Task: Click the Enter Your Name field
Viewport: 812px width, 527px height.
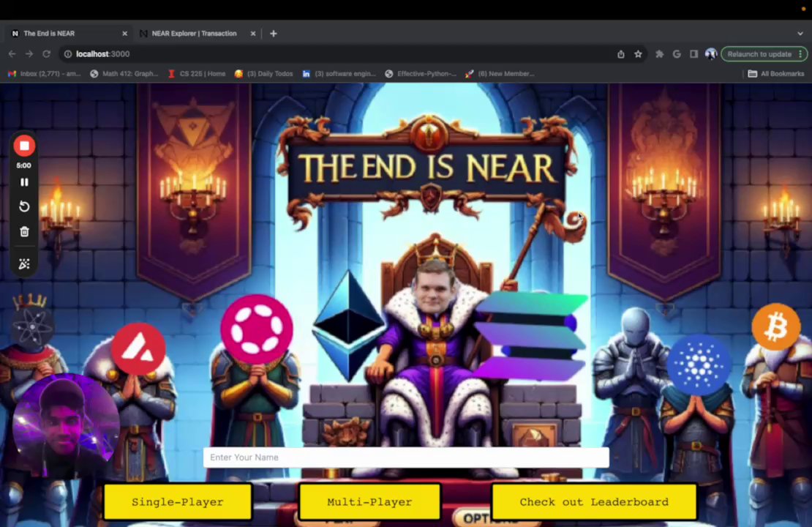Action: (x=406, y=457)
